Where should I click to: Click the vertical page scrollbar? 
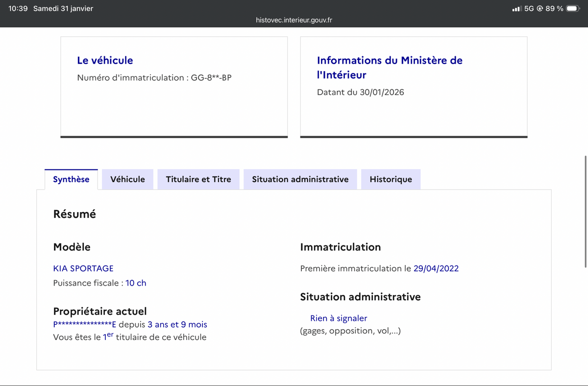click(x=586, y=212)
